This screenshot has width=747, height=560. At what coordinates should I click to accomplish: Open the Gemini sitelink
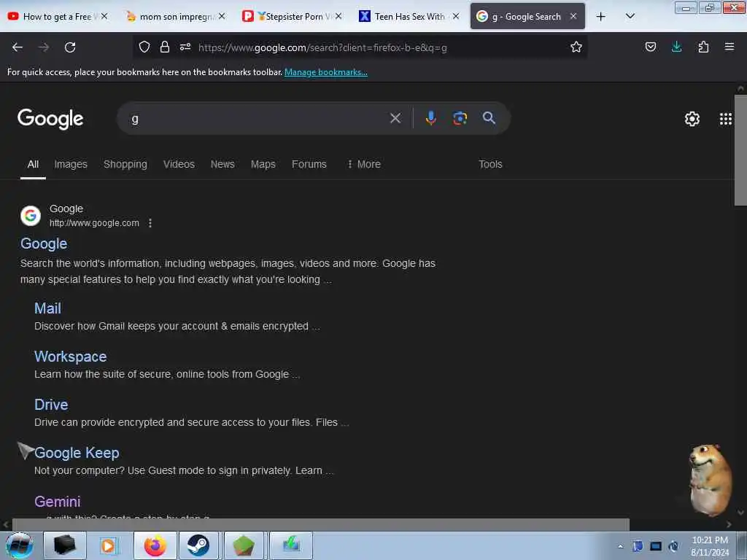(x=57, y=502)
